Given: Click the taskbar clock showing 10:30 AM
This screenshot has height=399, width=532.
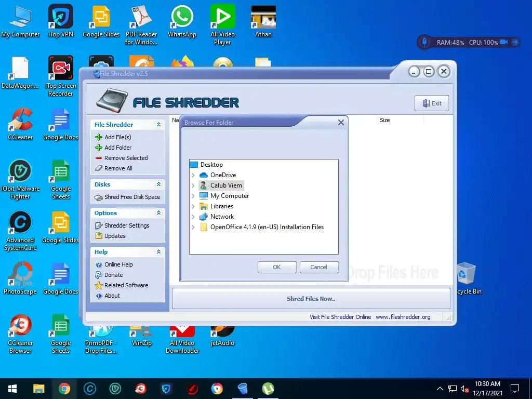Looking at the screenshot, I should click(487, 389).
